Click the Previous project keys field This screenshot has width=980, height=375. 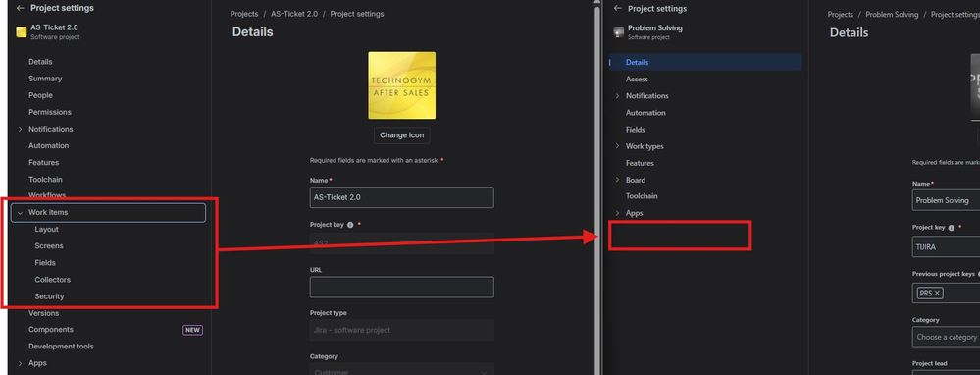pos(947,293)
